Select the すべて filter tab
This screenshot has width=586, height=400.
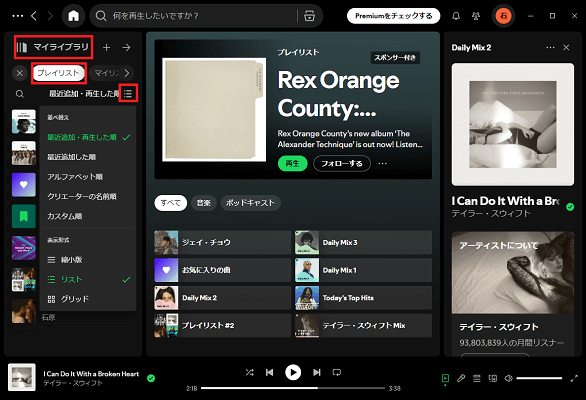pos(170,203)
